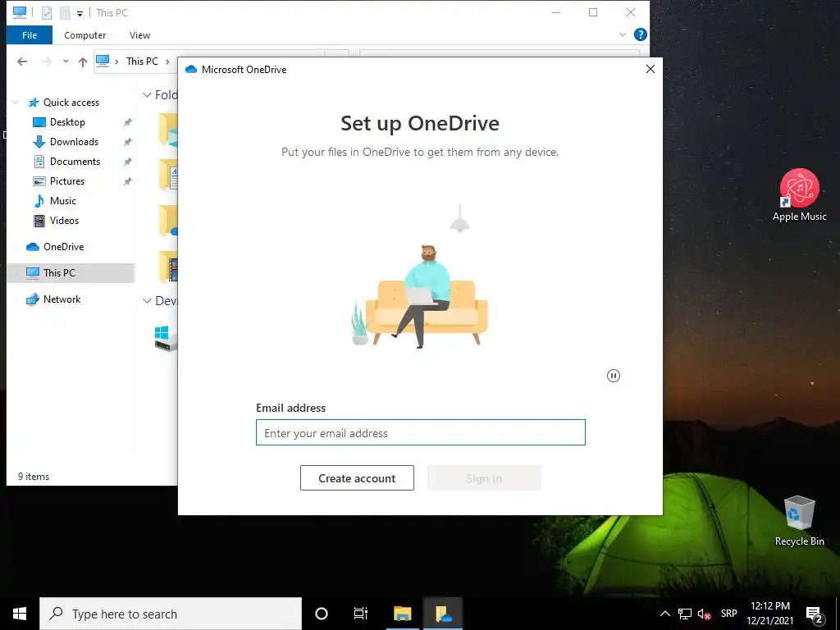Open Music in navigation pane
The height and width of the screenshot is (630, 840).
pos(62,201)
